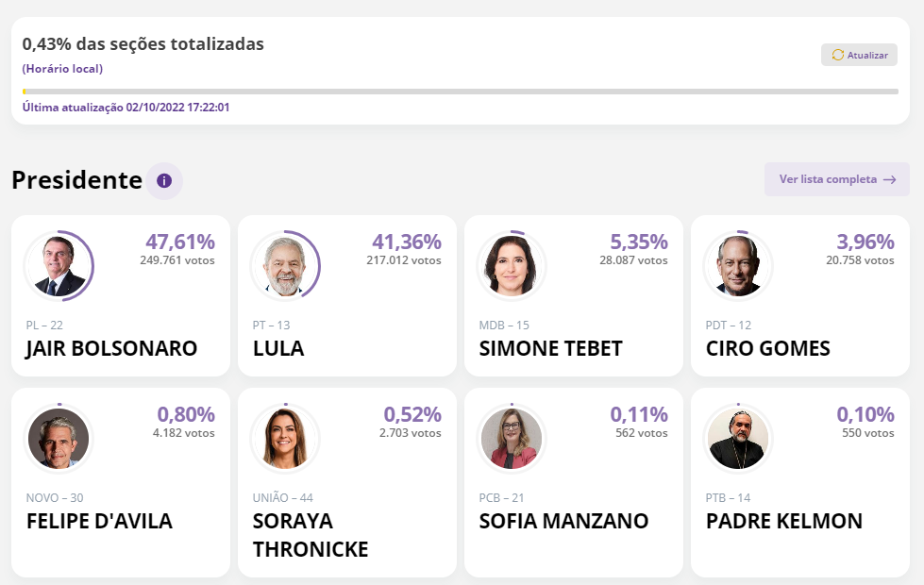Click Sofia Manzano's portrait
The width and height of the screenshot is (924, 585).
[512, 439]
